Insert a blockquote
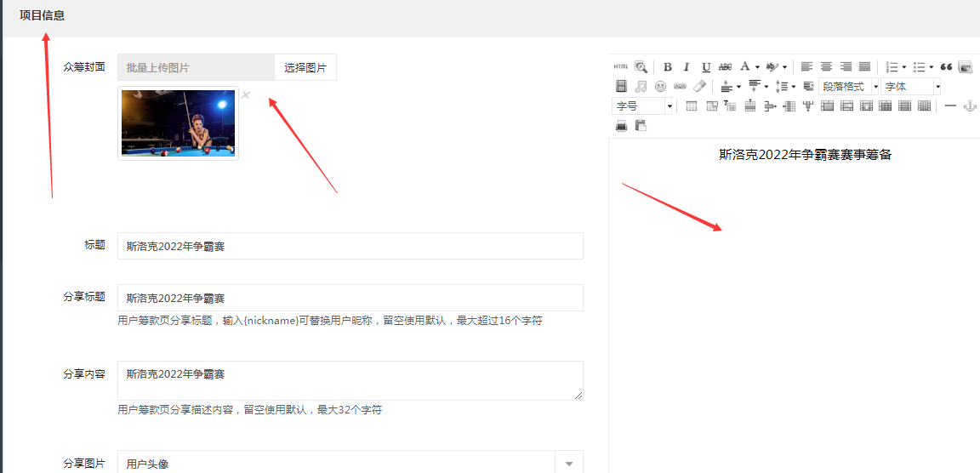This screenshot has height=473, width=980. click(946, 67)
